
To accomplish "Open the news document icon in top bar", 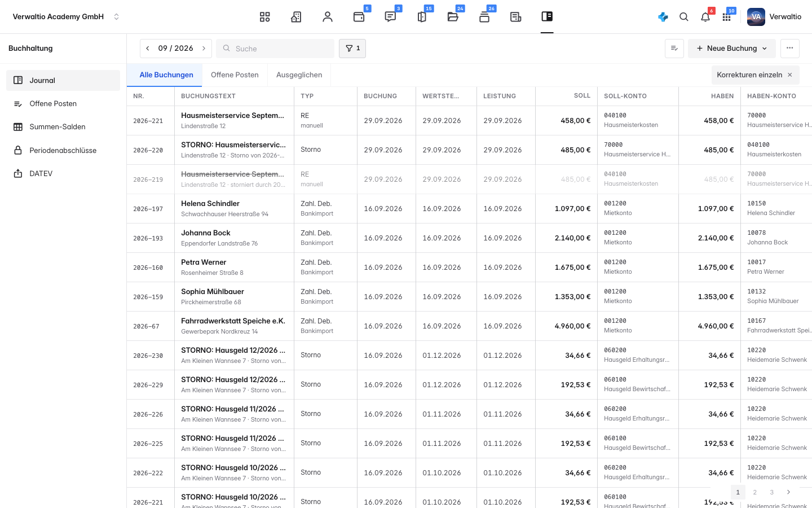I will pos(515,17).
